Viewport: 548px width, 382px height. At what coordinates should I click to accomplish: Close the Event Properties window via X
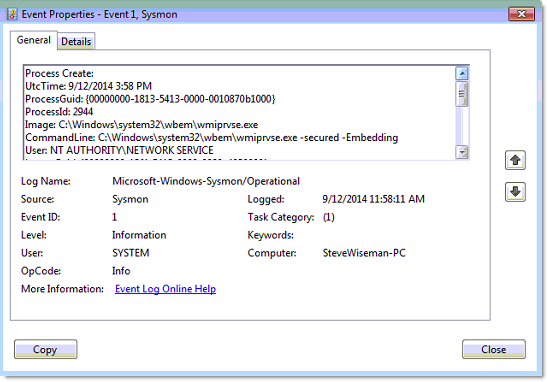coord(521,14)
